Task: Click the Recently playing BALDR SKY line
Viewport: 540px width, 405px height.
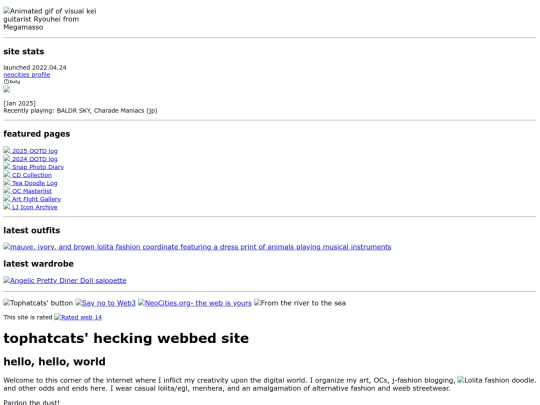Action: (x=80, y=111)
